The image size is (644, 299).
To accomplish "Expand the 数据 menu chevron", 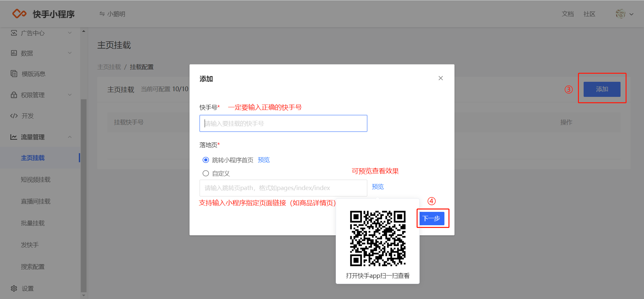I will point(70,53).
